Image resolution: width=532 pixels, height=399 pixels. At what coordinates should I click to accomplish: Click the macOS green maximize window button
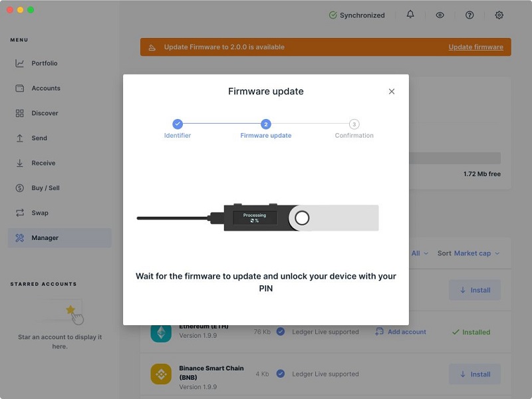point(31,10)
